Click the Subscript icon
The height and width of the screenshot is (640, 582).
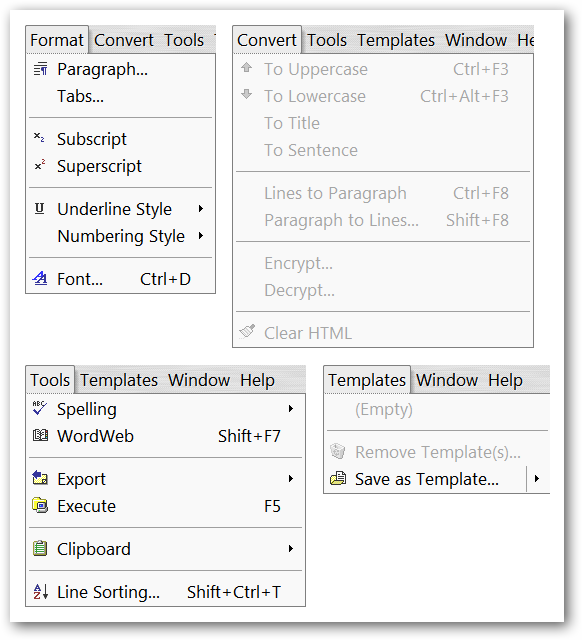click(x=39, y=138)
